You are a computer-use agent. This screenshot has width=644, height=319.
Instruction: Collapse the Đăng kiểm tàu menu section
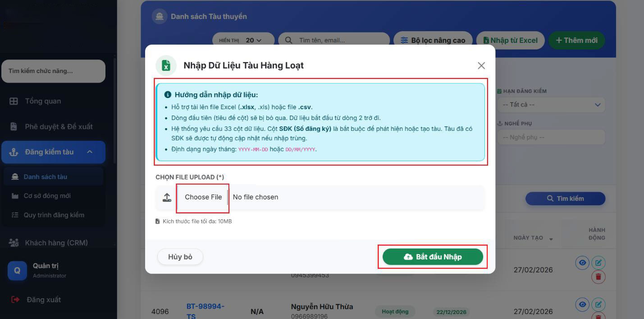(53, 152)
